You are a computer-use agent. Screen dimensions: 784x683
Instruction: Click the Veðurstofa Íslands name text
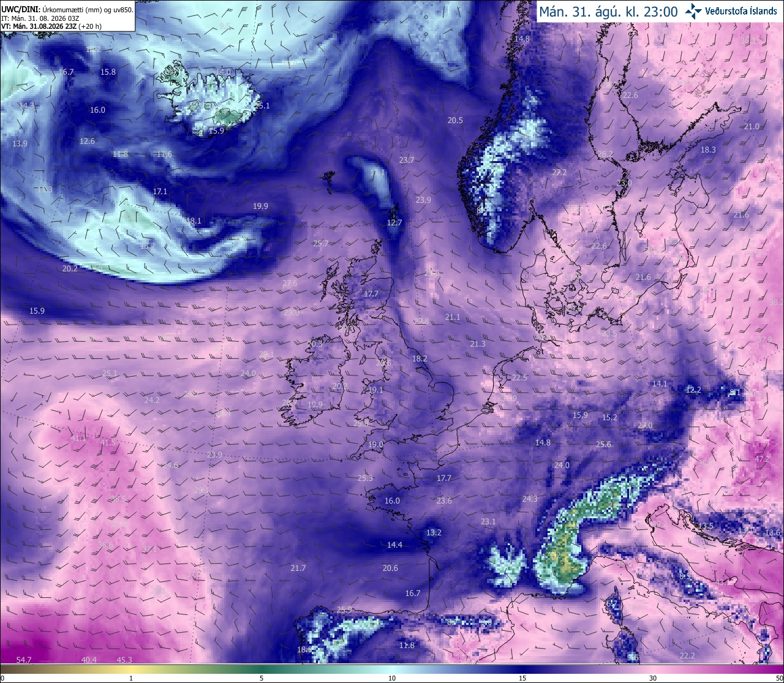pos(741,11)
